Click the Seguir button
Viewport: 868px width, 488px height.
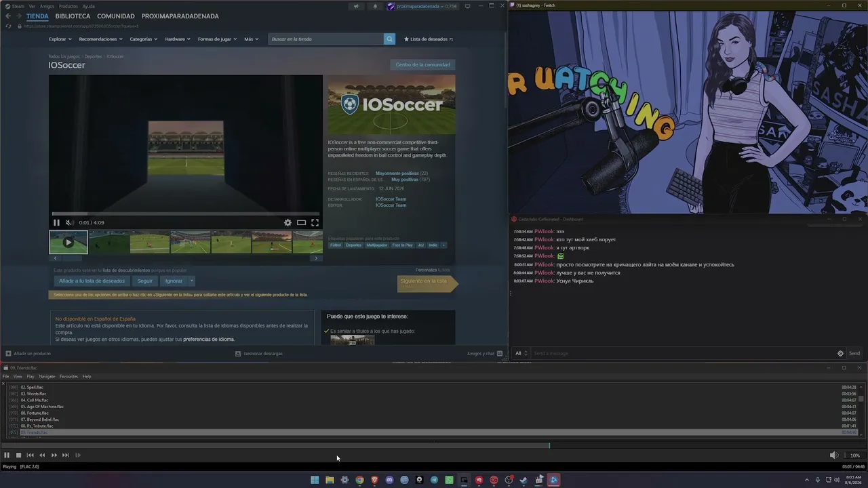click(145, 281)
